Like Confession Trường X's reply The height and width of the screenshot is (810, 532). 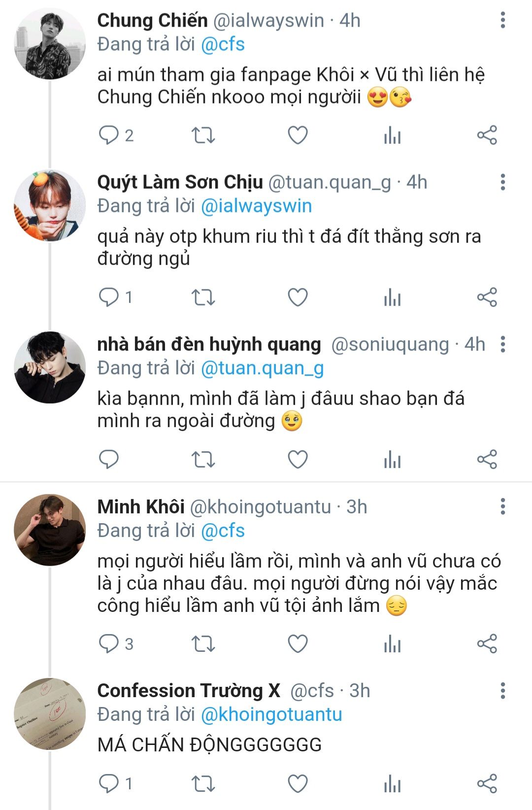tap(298, 783)
